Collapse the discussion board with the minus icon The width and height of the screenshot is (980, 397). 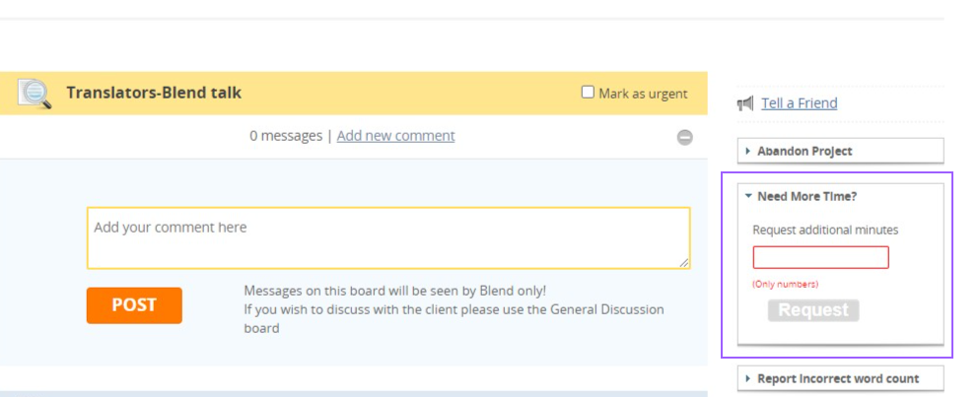(x=684, y=138)
